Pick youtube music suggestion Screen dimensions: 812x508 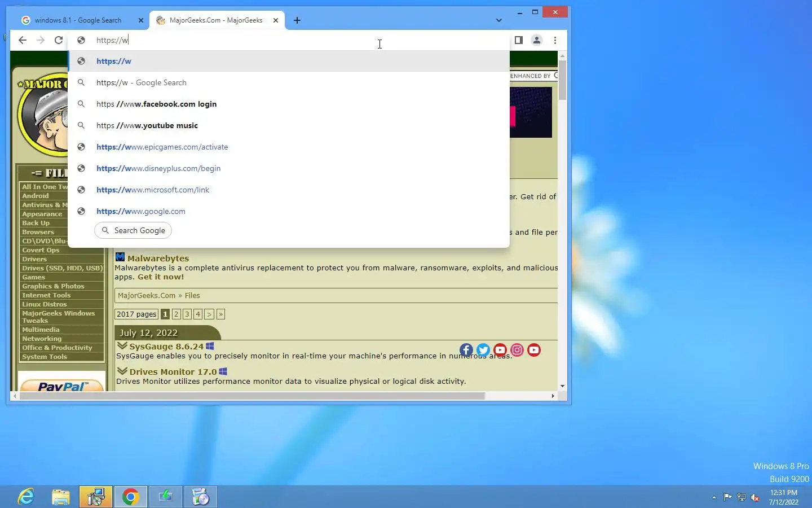coord(289,125)
